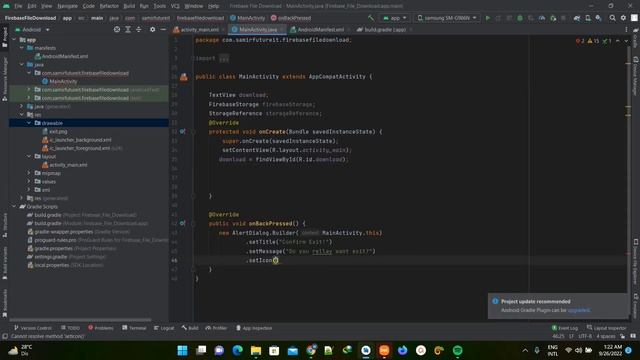Open the File menu

click(x=18, y=6)
